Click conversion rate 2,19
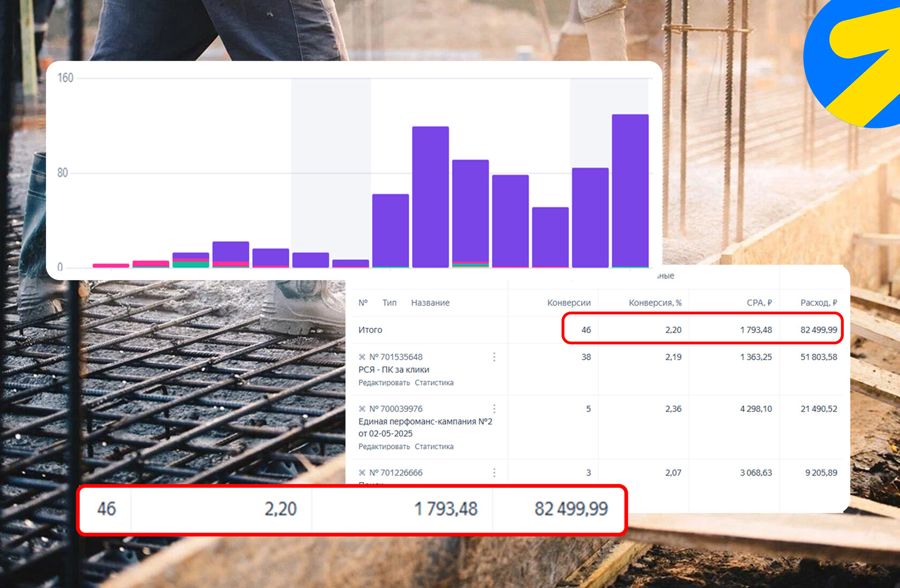 673,357
